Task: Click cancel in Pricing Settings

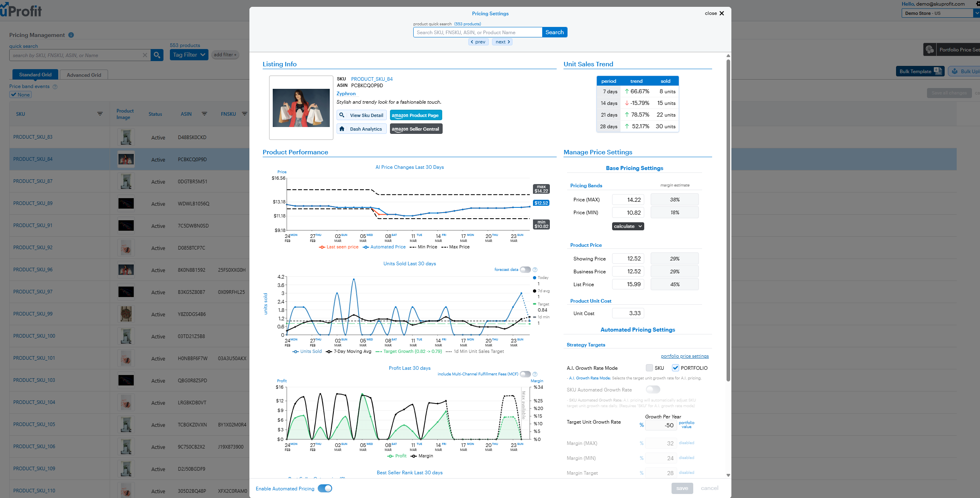Action: click(x=710, y=488)
